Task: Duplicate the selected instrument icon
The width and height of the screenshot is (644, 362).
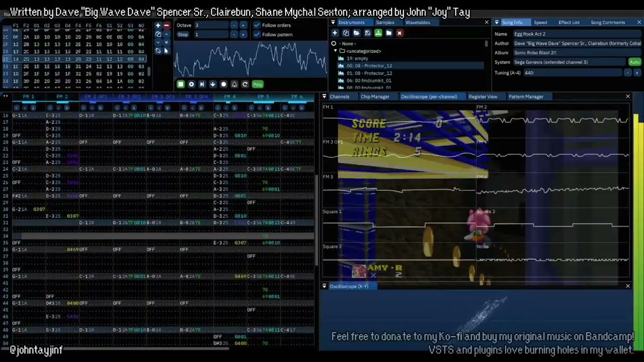Action: pyautogui.click(x=346, y=33)
